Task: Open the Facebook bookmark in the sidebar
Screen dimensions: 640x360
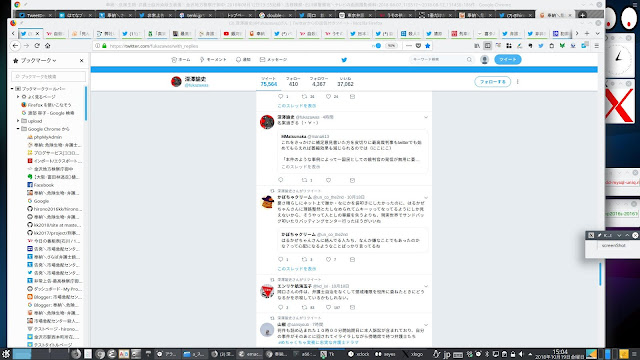Action: click(40, 185)
